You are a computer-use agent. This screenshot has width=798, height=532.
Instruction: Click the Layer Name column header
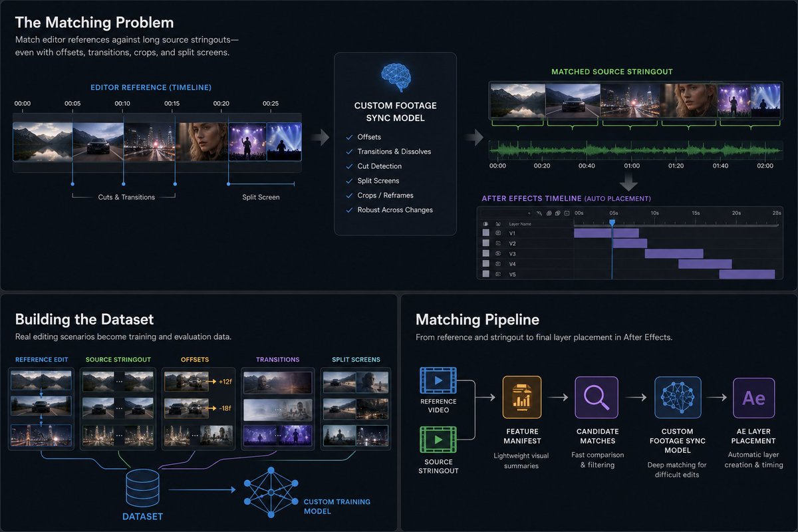(519, 224)
